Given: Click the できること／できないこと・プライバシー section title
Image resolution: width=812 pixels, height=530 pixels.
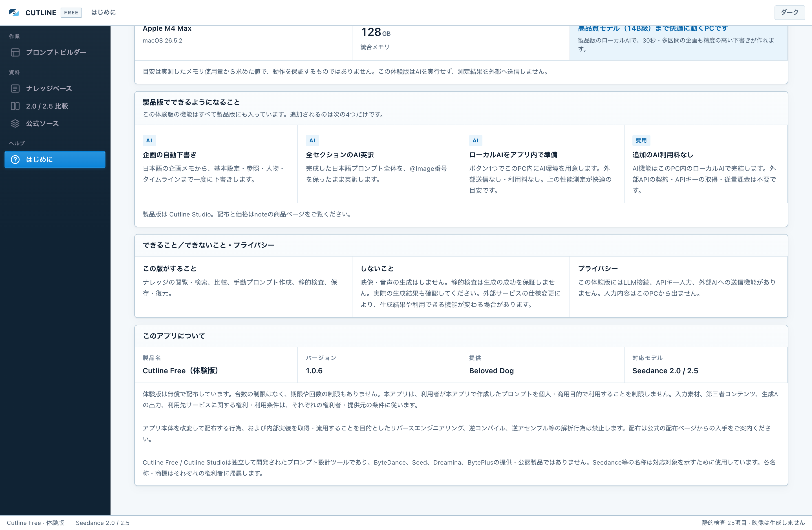Looking at the screenshot, I should pyautogui.click(x=208, y=245).
